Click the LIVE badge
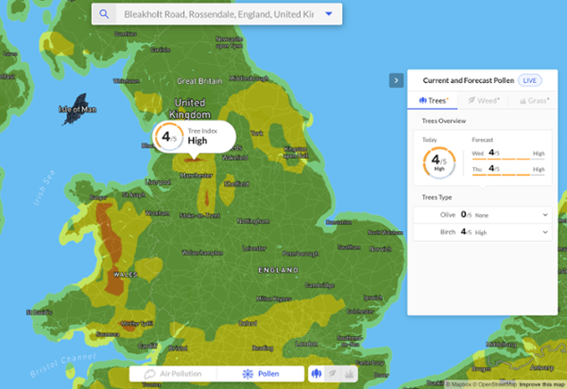This screenshot has width=567, height=389. click(530, 80)
